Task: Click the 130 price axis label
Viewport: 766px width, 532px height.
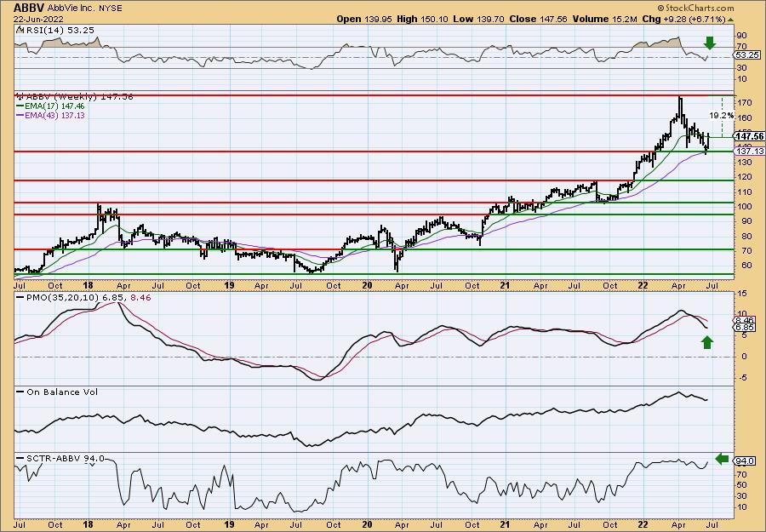Action: (x=744, y=163)
